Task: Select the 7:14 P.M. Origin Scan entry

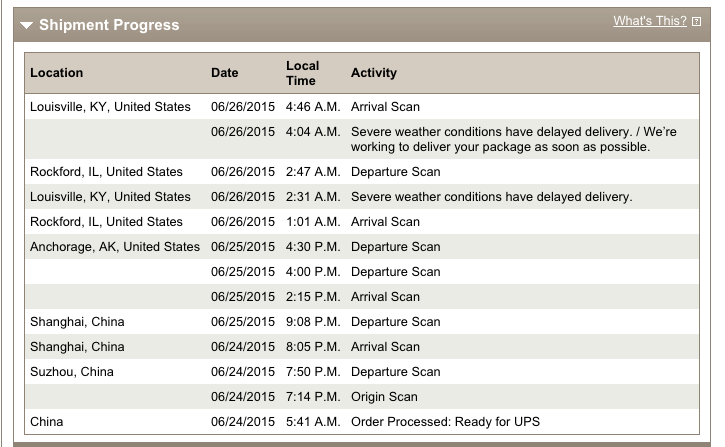Action: click(x=384, y=397)
